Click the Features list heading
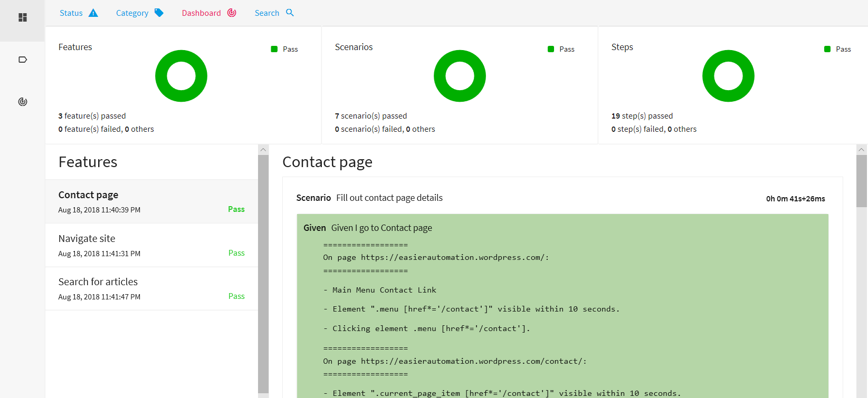 (x=88, y=162)
